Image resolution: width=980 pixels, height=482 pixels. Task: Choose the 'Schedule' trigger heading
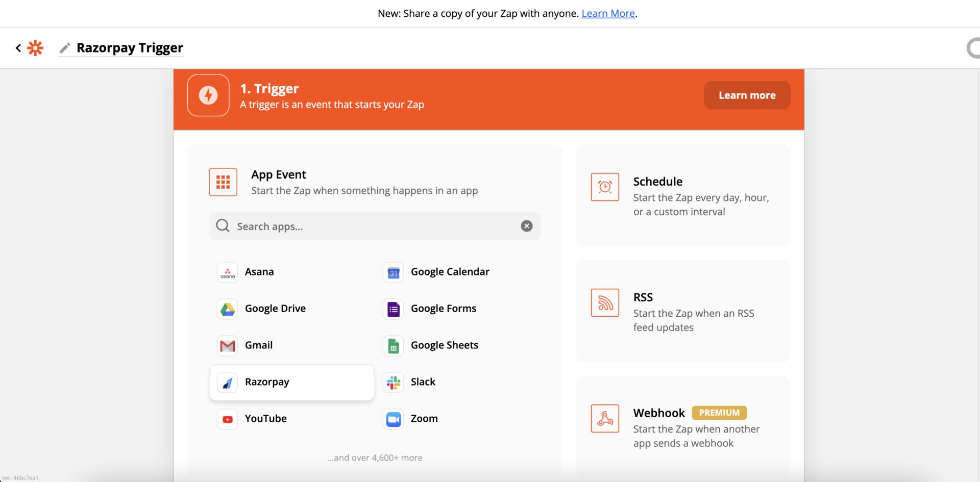[x=657, y=182]
